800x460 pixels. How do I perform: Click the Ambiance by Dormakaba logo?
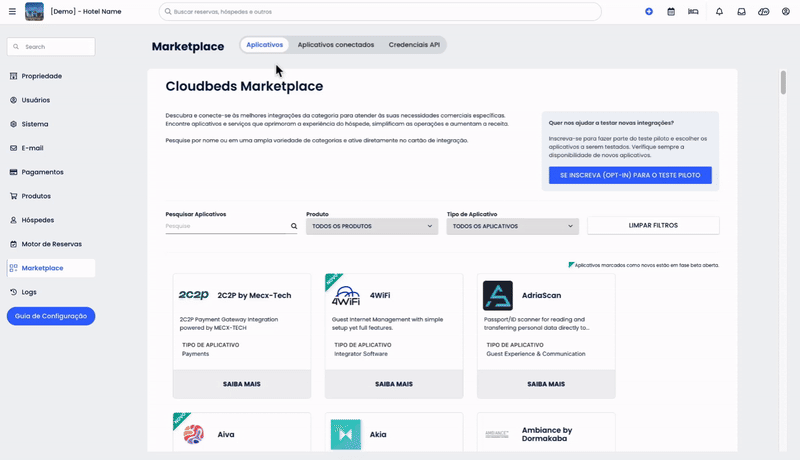[497, 435]
